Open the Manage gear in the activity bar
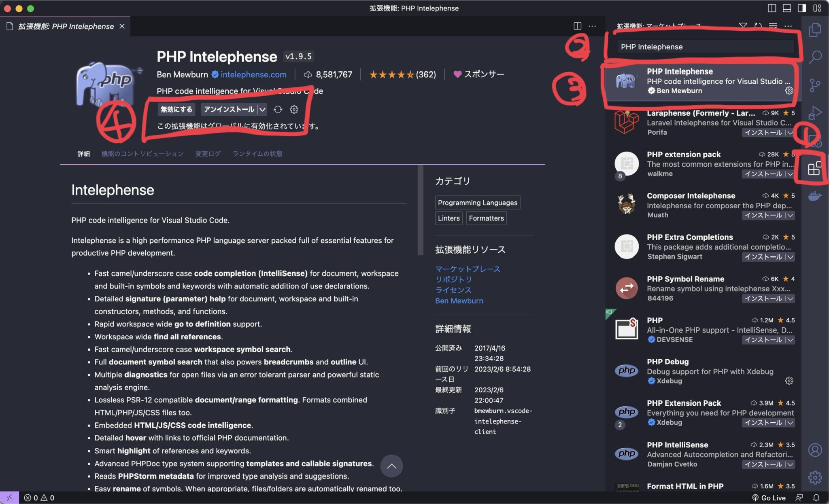The image size is (829, 504). pyautogui.click(x=815, y=476)
